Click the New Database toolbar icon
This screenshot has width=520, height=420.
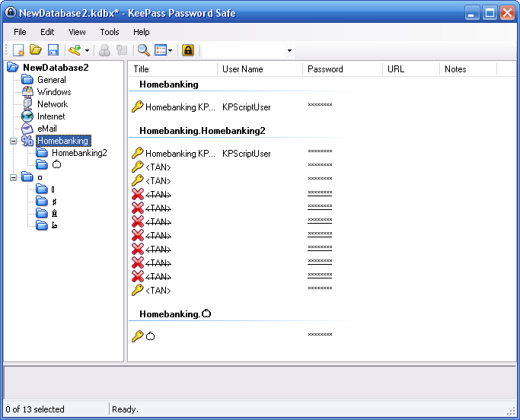18,50
